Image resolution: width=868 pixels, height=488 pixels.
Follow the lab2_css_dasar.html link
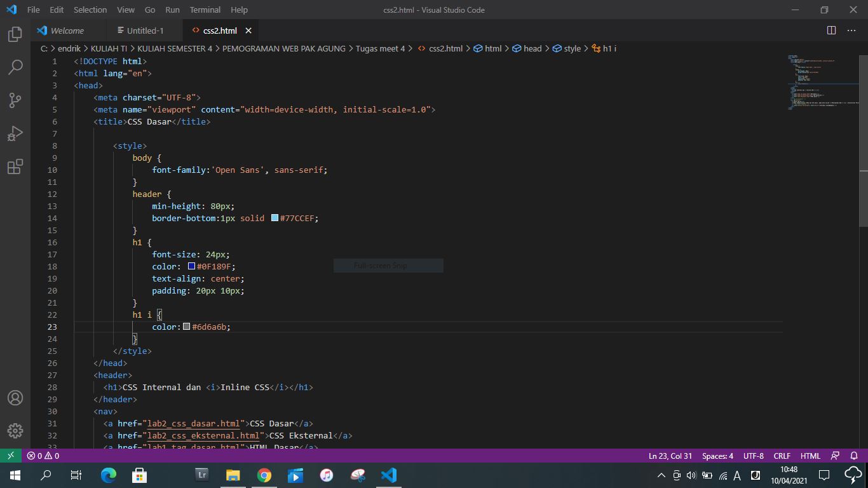[193, 423]
